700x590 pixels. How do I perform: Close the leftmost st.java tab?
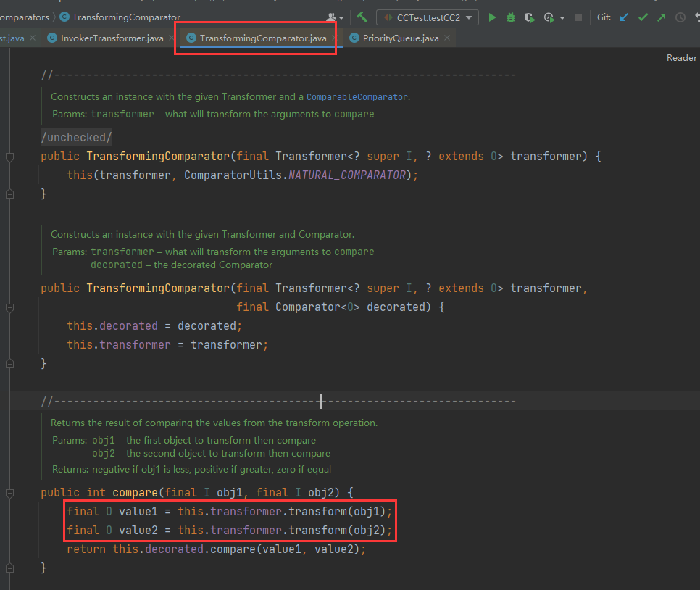click(x=33, y=38)
